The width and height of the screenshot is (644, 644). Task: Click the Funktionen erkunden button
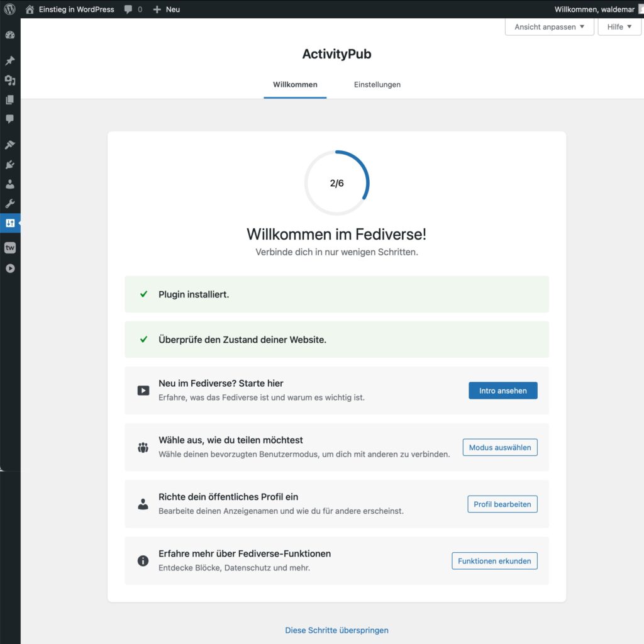coord(494,560)
